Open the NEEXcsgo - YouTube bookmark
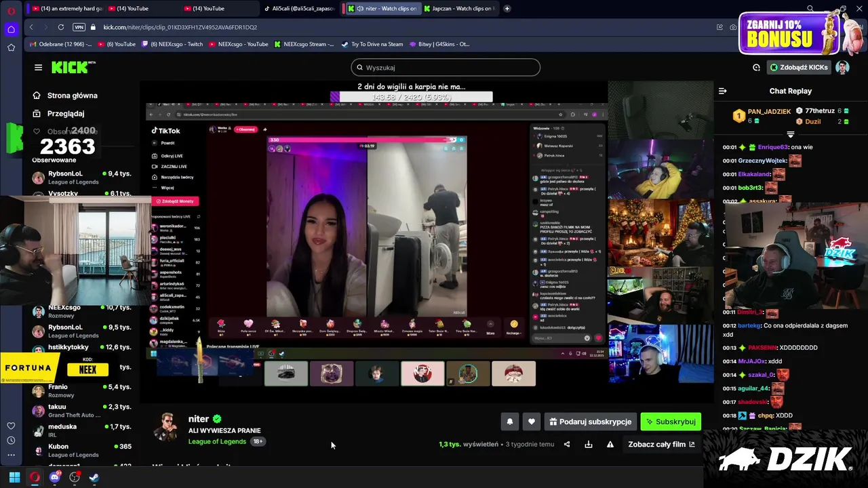Viewport: 868px width, 488px height. point(238,44)
